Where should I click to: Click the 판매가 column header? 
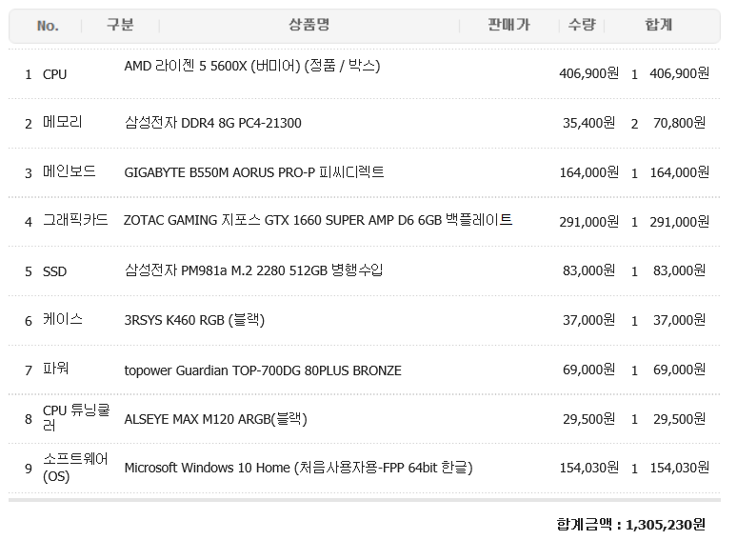tap(509, 25)
